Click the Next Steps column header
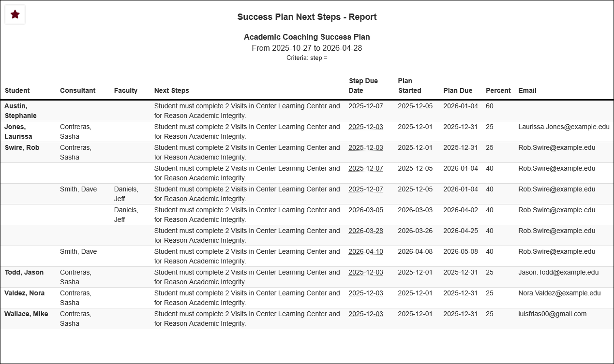Screen dimensions: 614x364 172,90
